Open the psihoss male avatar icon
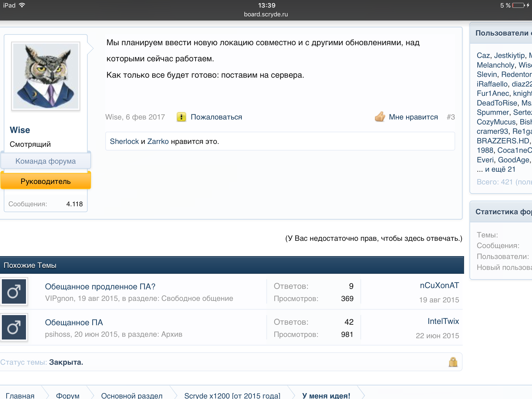 click(14, 327)
